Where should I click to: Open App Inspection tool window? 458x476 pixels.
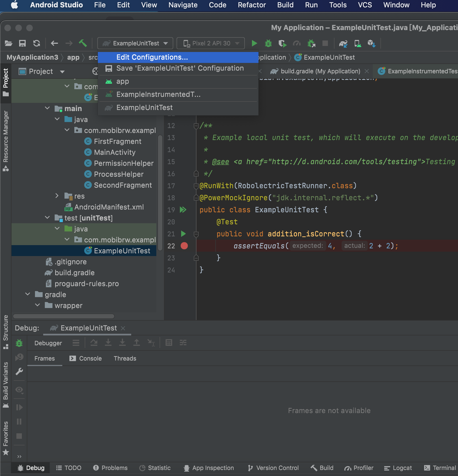pos(209,468)
